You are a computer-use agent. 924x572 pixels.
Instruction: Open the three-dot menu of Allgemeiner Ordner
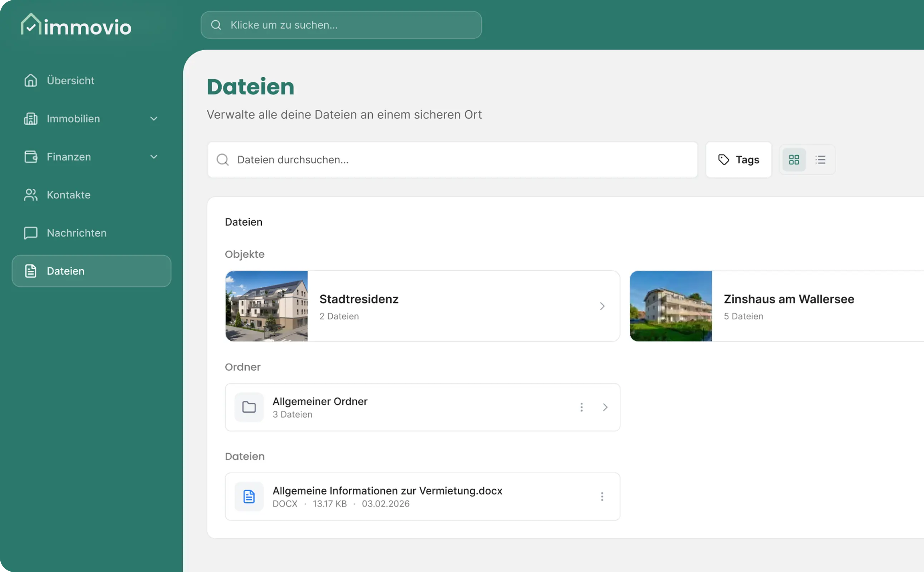tap(581, 407)
